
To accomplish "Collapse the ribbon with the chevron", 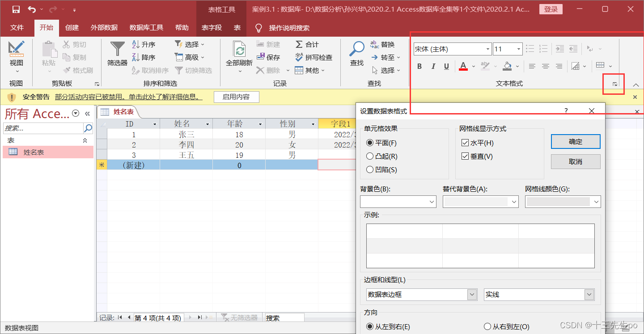I will (x=636, y=85).
